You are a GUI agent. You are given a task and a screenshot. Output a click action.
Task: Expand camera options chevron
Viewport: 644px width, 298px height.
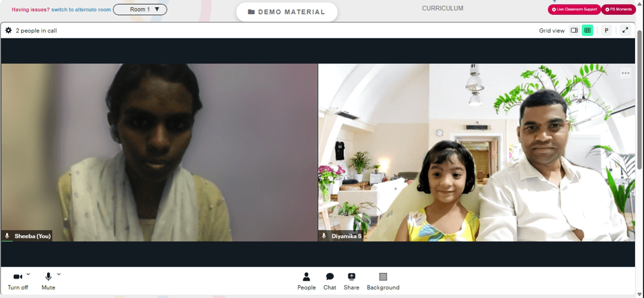coord(28,274)
